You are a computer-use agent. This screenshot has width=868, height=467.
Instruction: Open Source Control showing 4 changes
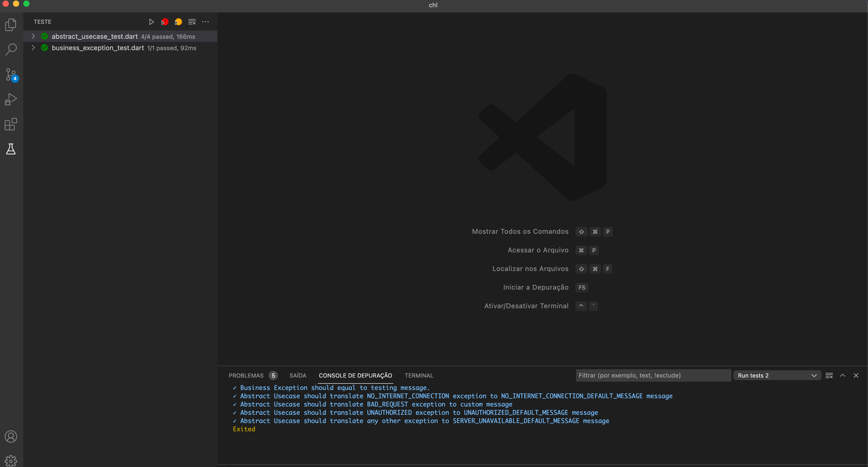(x=11, y=74)
